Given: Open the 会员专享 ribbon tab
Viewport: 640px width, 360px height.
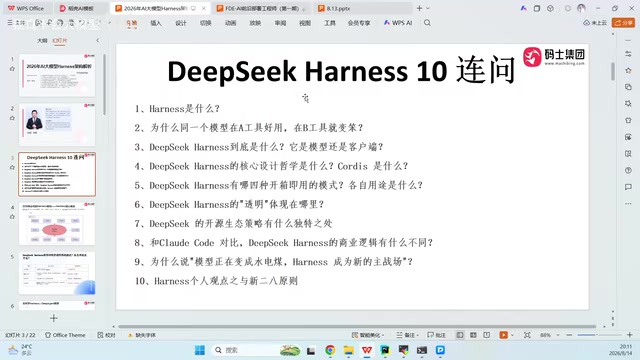Looking at the screenshot, I should click(x=359, y=23).
